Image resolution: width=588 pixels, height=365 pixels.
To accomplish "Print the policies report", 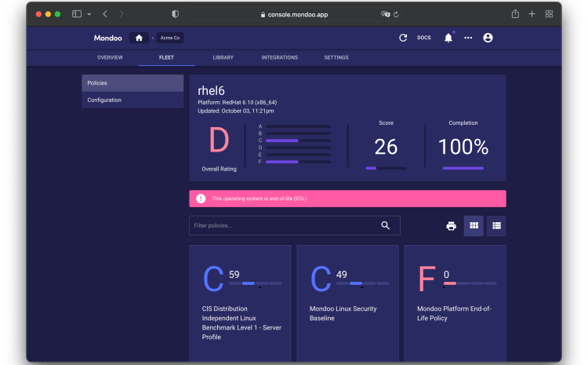I will coord(451,226).
